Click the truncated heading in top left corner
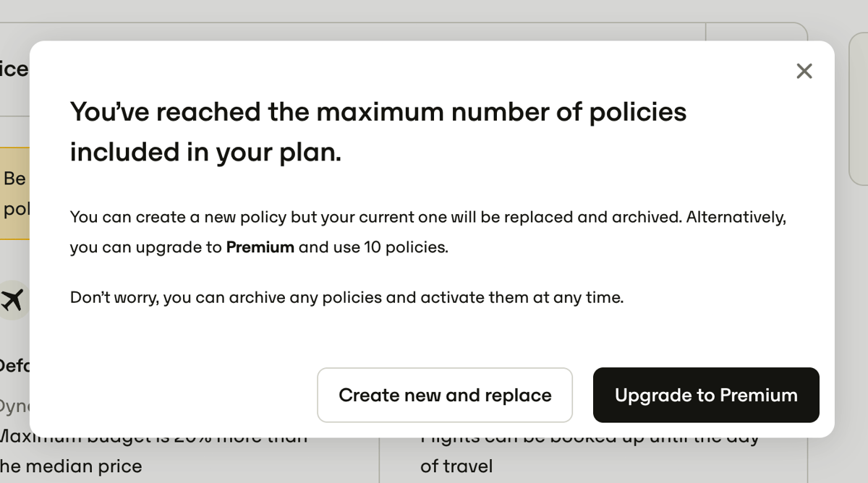The image size is (868, 483). pos(14,68)
